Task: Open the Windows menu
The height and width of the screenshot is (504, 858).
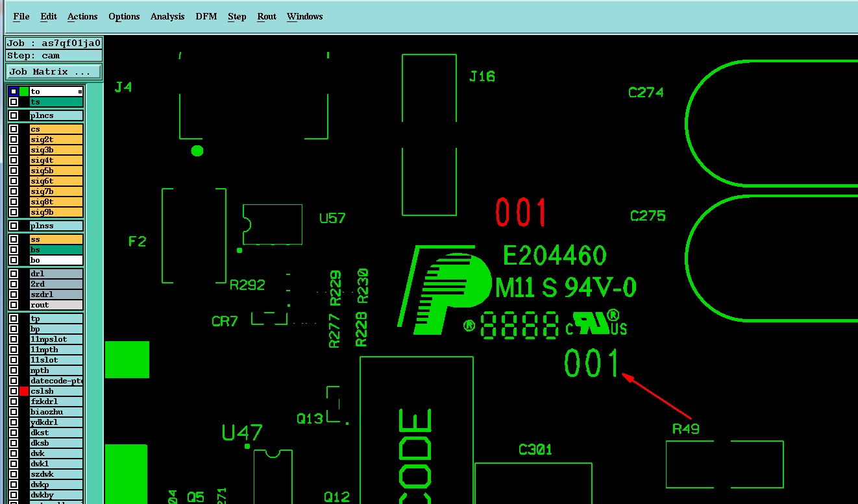Action: click(x=305, y=16)
